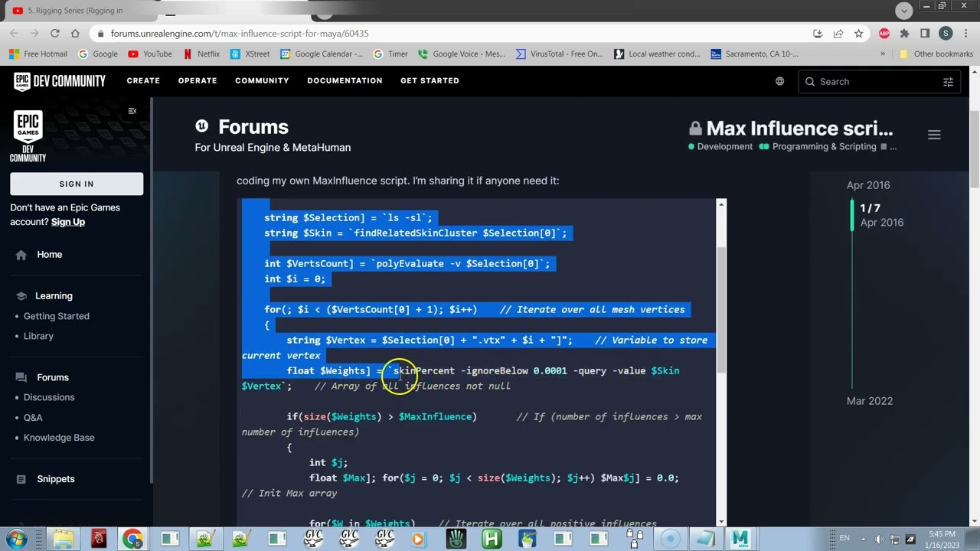Open Library in the sidebar
980x551 pixels.
coord(38,336)
